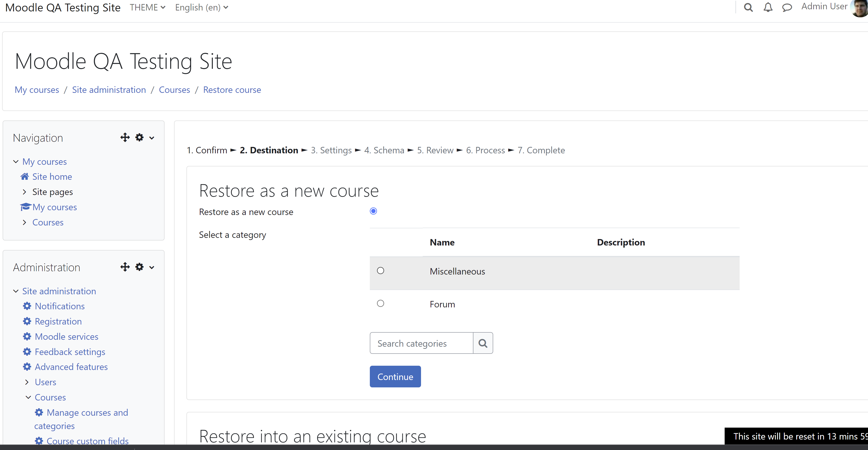Open Feedback settings admin link
This screenshot has width=868, height=450.
[70, 351]
